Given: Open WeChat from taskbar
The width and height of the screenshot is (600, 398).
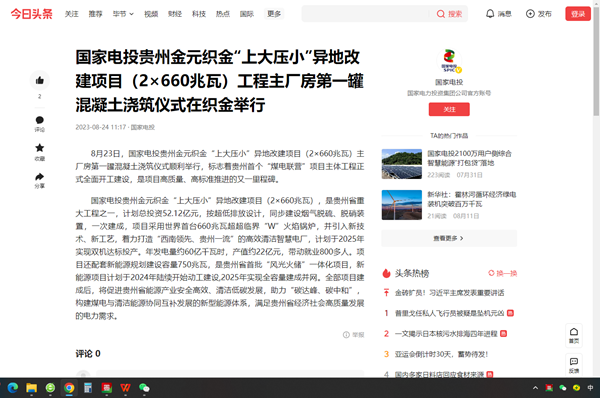Looking at the screenshot, I should (x=144, y=388).
